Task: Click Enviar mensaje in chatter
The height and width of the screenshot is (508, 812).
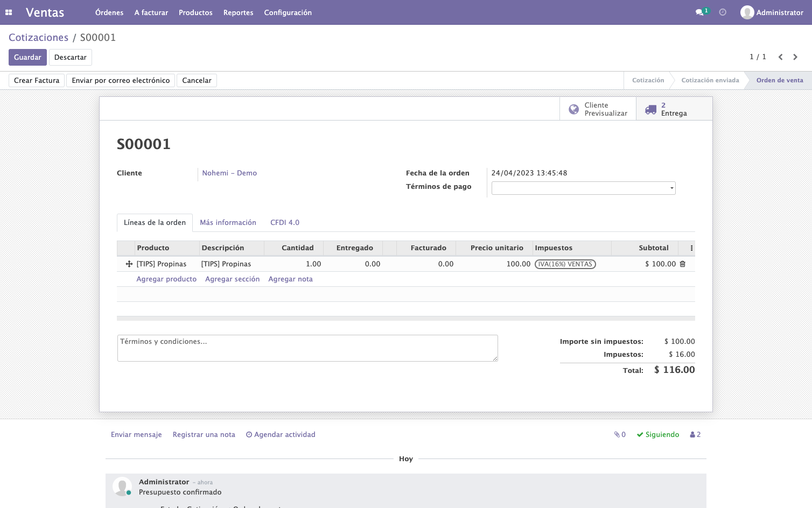Action: click(136, 435)
